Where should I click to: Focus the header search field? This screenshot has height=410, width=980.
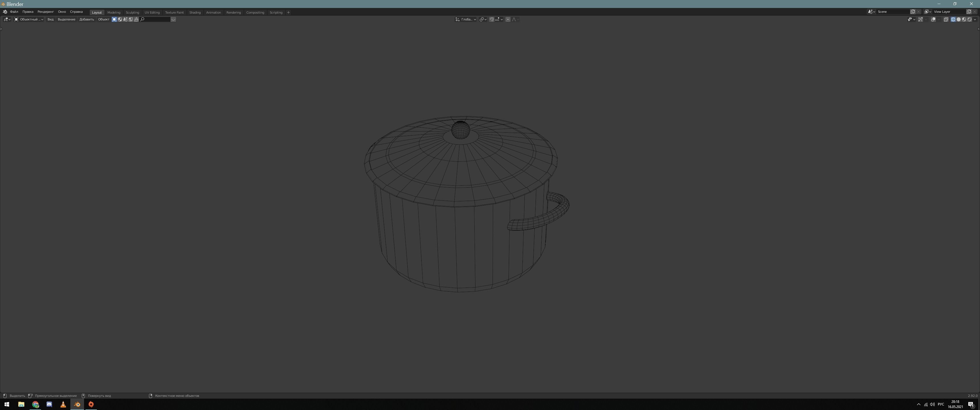pos(155,19)
